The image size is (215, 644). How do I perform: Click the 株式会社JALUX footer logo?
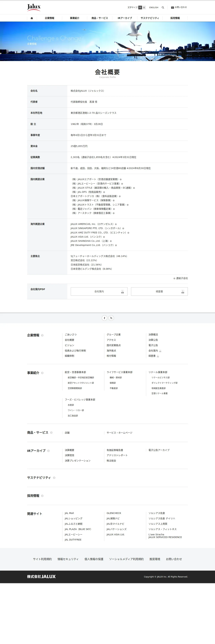pyautogui.click(x=41, y=576)
